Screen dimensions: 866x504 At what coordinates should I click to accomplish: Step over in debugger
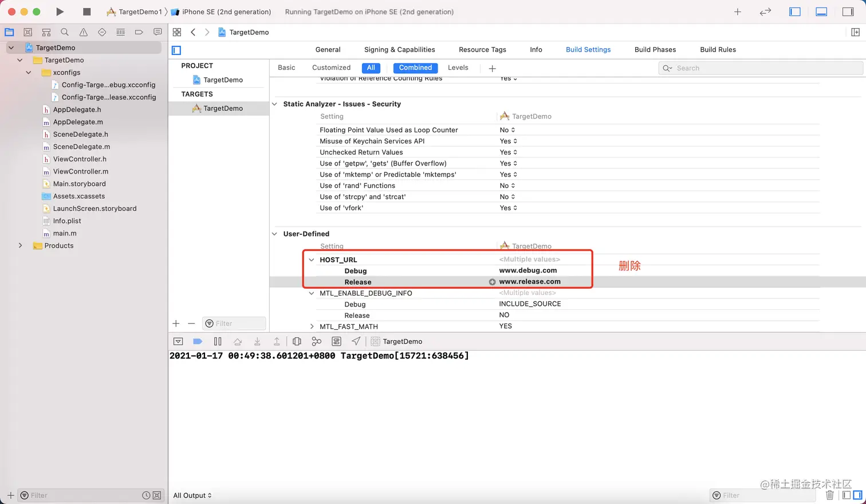pyautogui.click(x=238, y=341)
